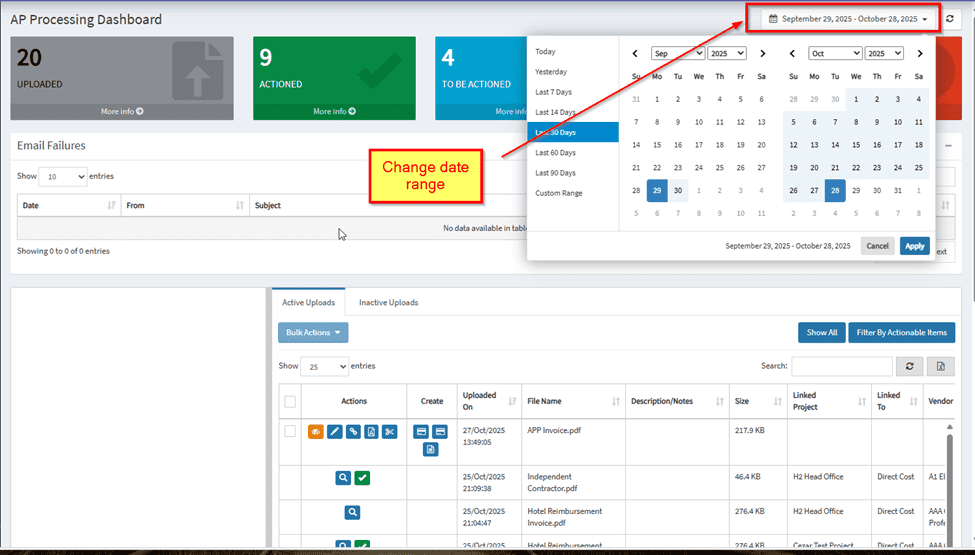Click the link chain icon in Actions column
Image resolution: width=975 pixels, height=555 pixels.
353,431
